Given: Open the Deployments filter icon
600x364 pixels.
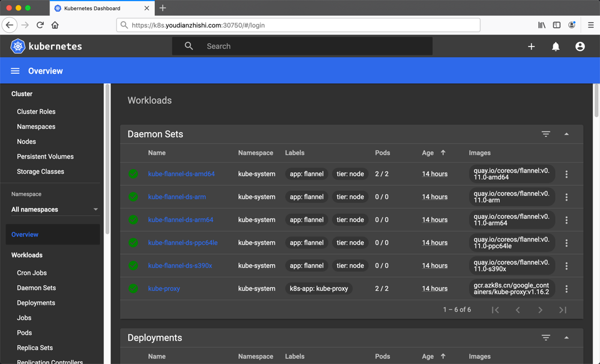Looking at the screenshot, I should coord(546,337).
